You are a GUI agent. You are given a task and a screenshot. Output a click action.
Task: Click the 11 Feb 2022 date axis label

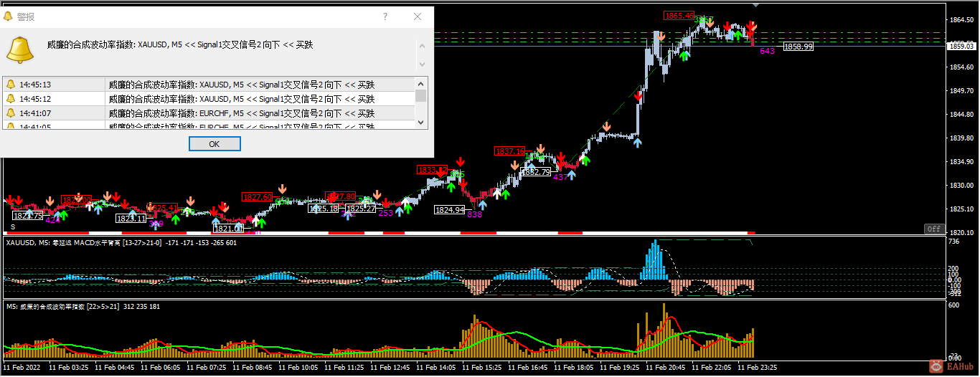[21, 367]
